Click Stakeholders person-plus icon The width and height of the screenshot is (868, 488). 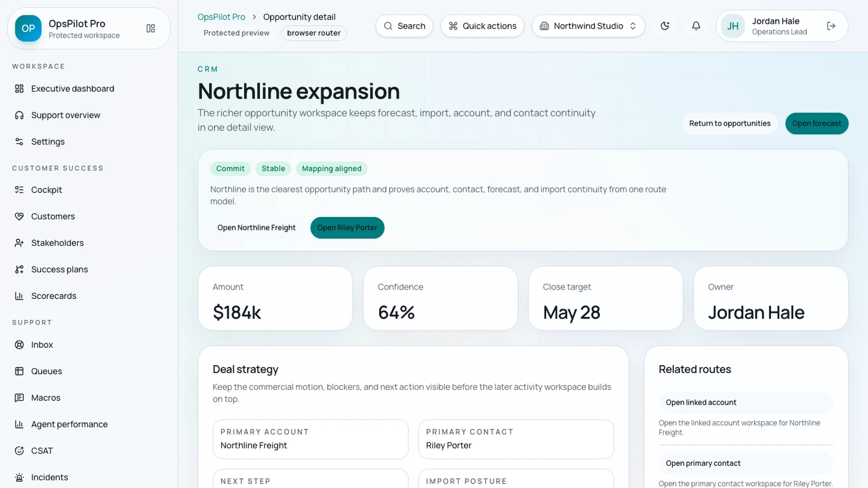(x=19, y=243)
